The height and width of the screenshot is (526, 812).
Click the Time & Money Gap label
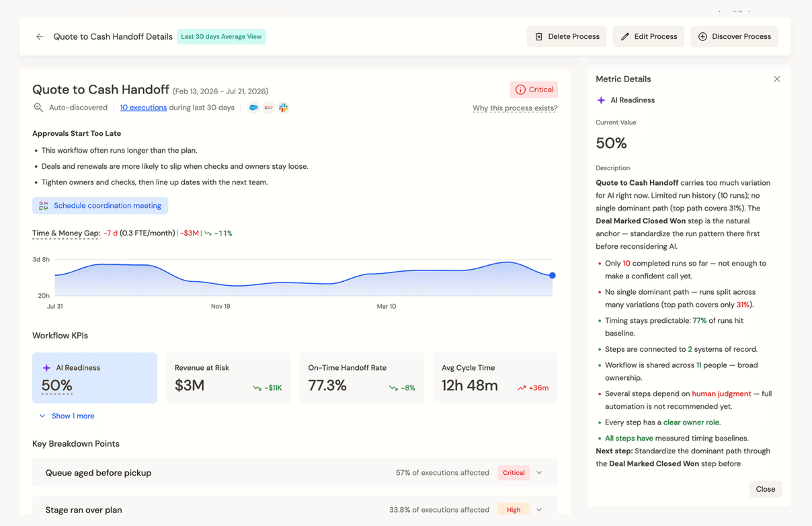[x=66, y=233]
